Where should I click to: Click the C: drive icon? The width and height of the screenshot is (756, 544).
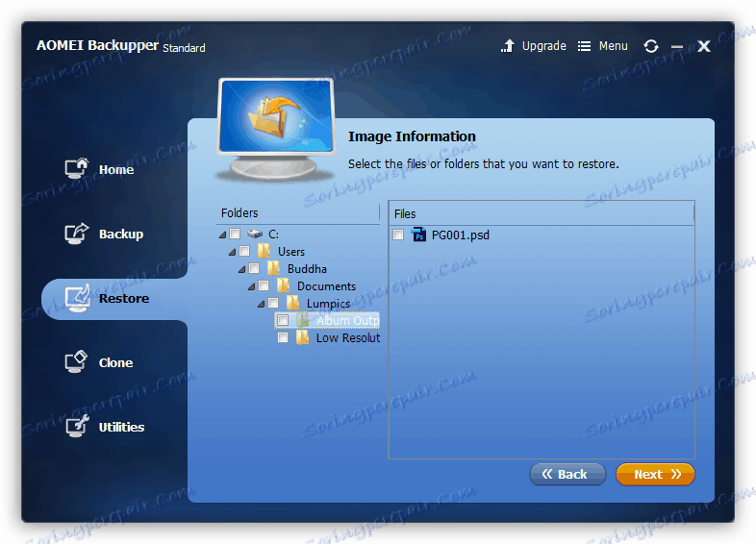pos(255,235)
